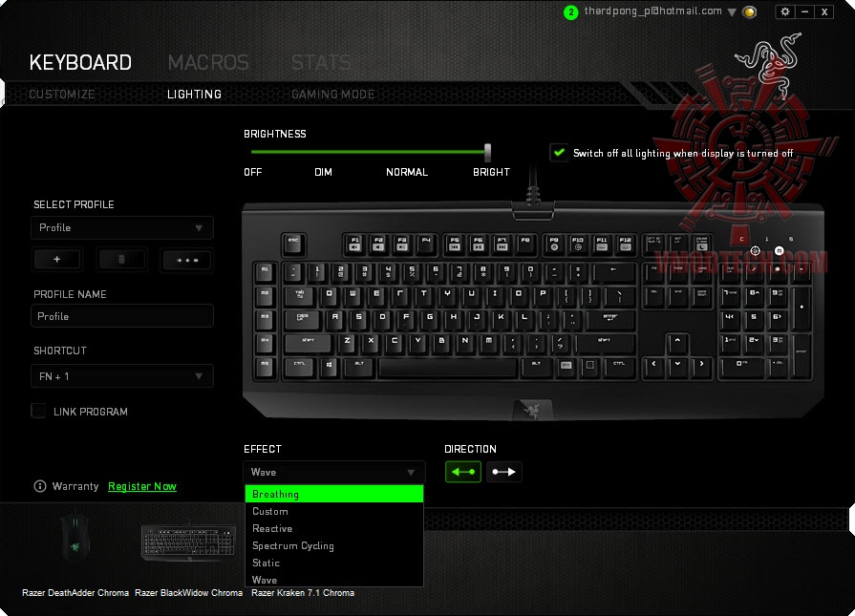Delete profile using trash icon
This screenshot has height=616, width=855.
[121, 260]
